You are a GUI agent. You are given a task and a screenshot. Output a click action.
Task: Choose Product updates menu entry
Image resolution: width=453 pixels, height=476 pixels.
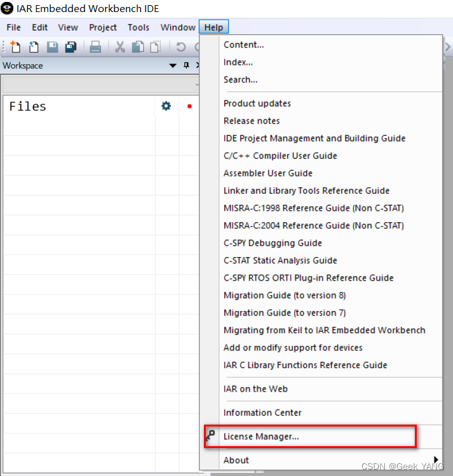(321, 103)
